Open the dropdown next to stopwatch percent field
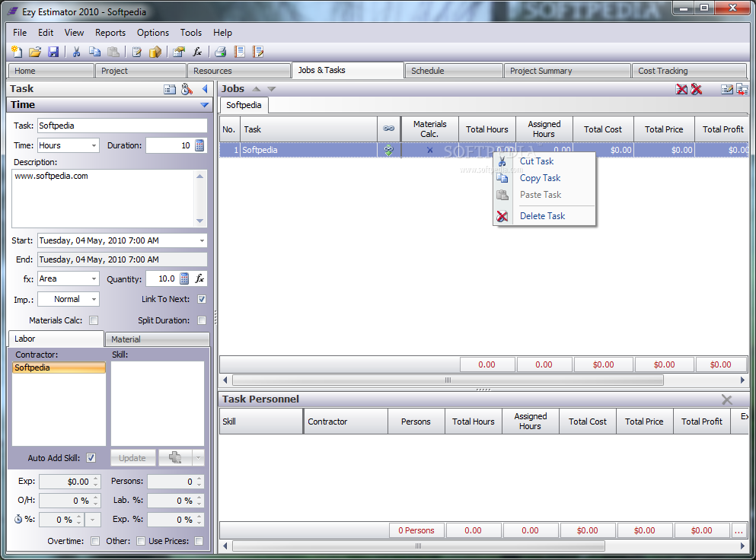Viewport: 756px width, 560px height. tap(92, 520)
